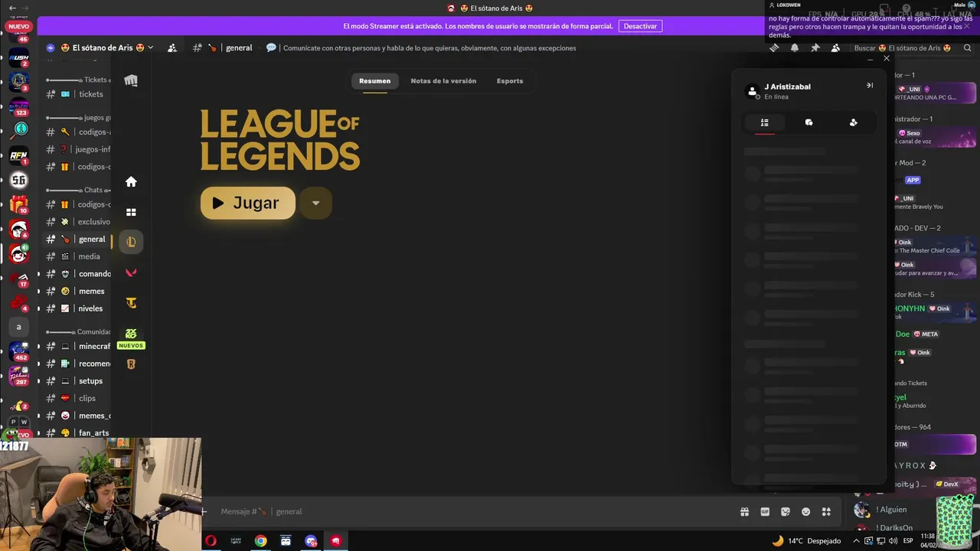This screenshot has width=980, height=551.
Task: Click the Desactivar streamer mode button
Action: [x=640, y=26]
